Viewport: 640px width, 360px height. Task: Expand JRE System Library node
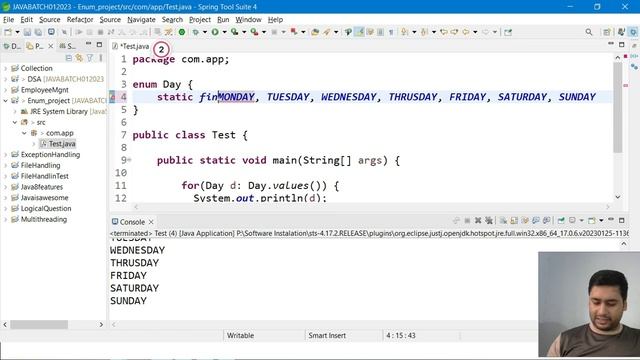(15, 111)
